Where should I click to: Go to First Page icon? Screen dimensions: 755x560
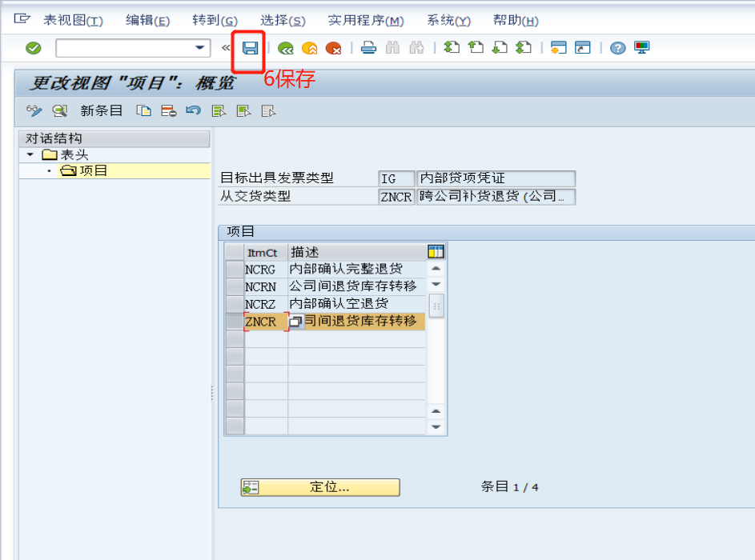[452, 47]
